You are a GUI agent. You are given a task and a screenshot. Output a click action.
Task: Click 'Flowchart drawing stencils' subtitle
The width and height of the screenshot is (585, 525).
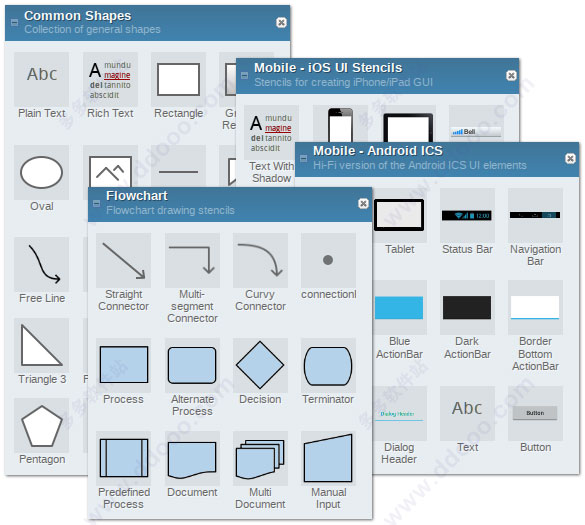pos(170,210)
